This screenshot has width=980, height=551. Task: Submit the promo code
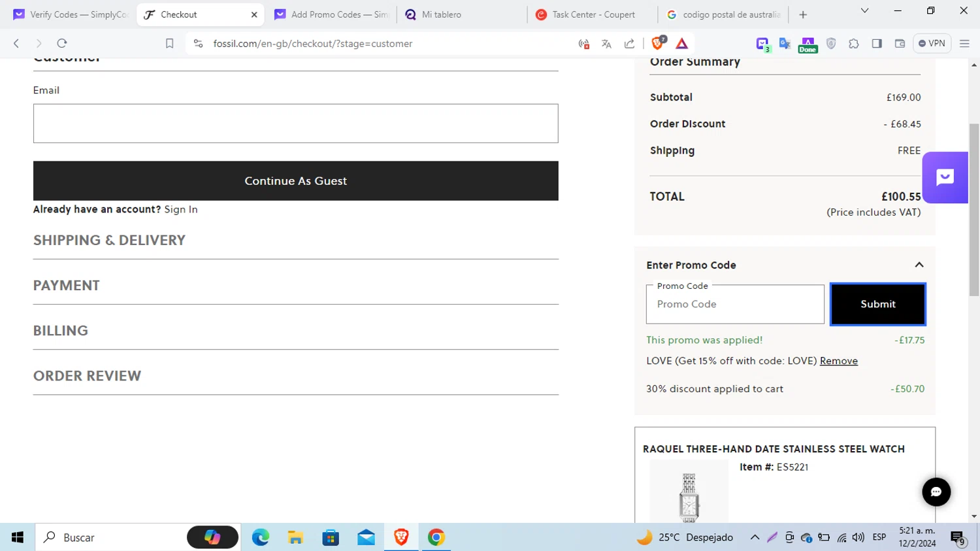pos(878,304)
